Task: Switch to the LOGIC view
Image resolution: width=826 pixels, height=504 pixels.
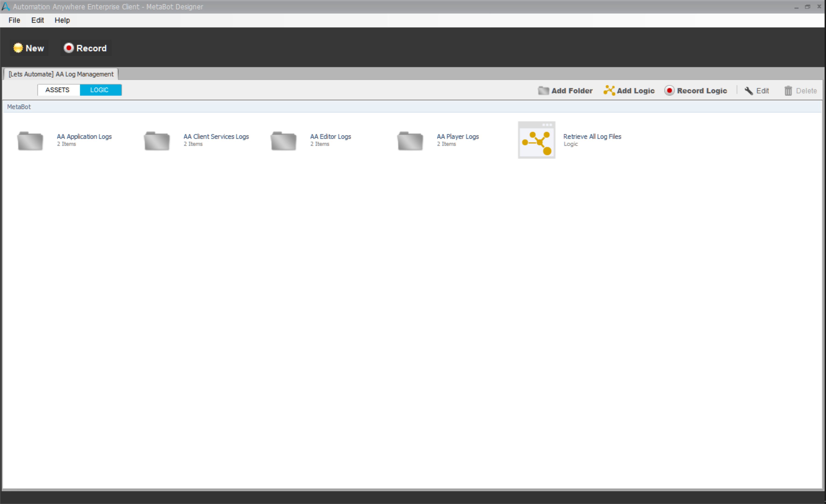Action: [99, 90]
